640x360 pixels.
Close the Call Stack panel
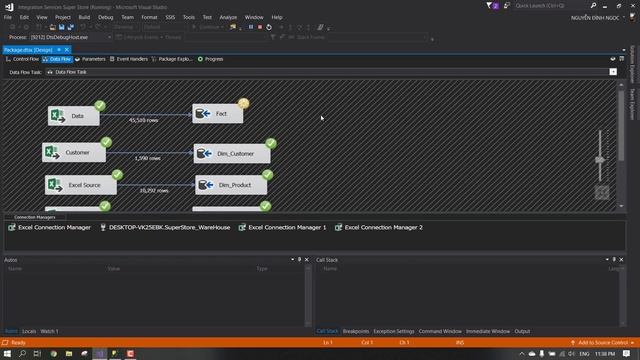click(621, 260)
